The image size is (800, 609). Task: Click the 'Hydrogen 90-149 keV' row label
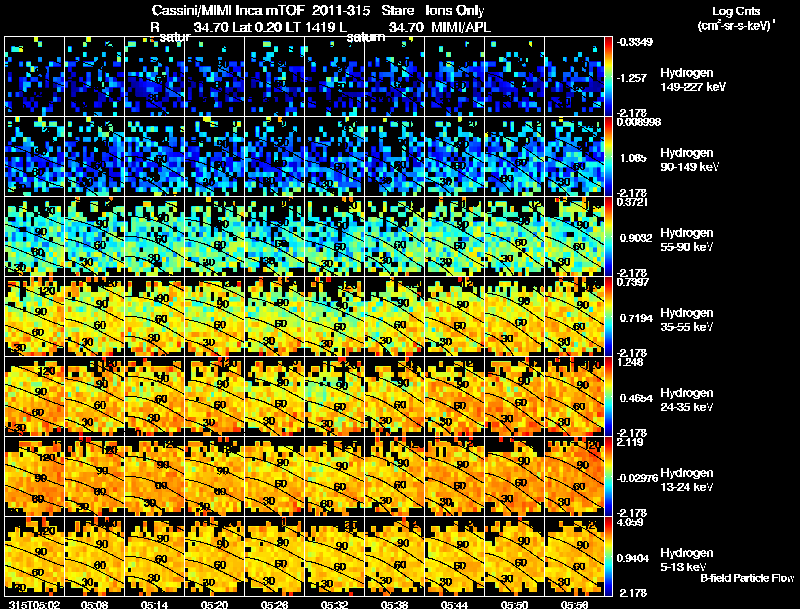point(690,160)
